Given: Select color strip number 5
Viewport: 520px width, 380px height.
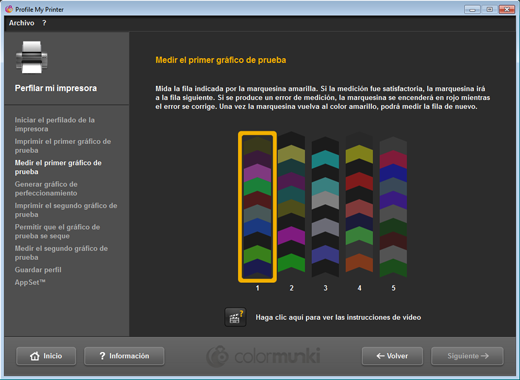Looking at the screenshot, I should pos(393,207).
